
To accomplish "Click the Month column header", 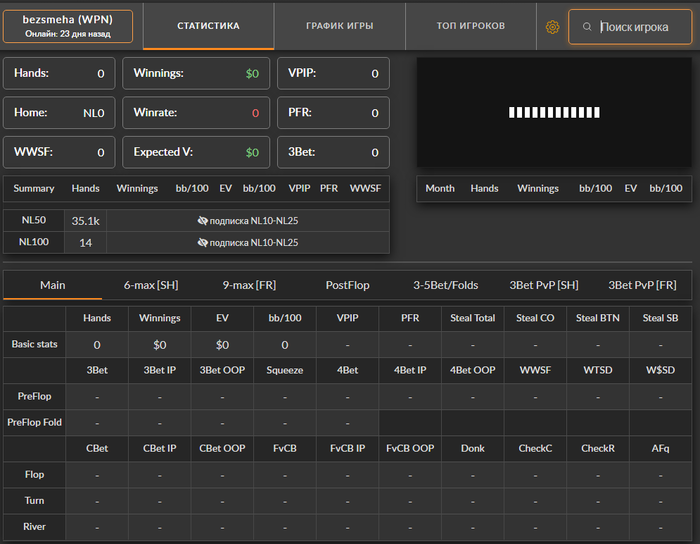I will click(440, 188).
